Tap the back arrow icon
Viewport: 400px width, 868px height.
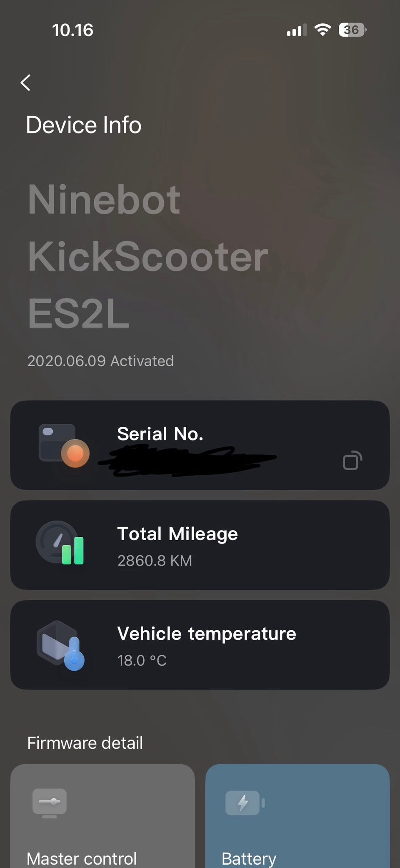pos(26,83)
